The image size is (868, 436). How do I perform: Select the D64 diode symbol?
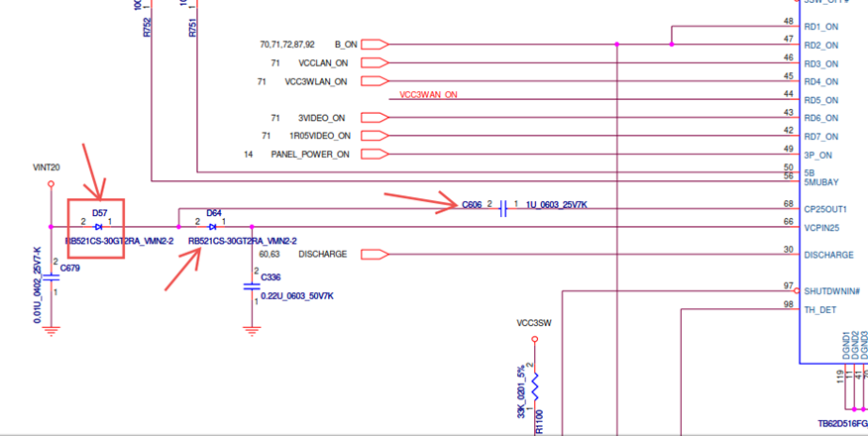point(213,227)
